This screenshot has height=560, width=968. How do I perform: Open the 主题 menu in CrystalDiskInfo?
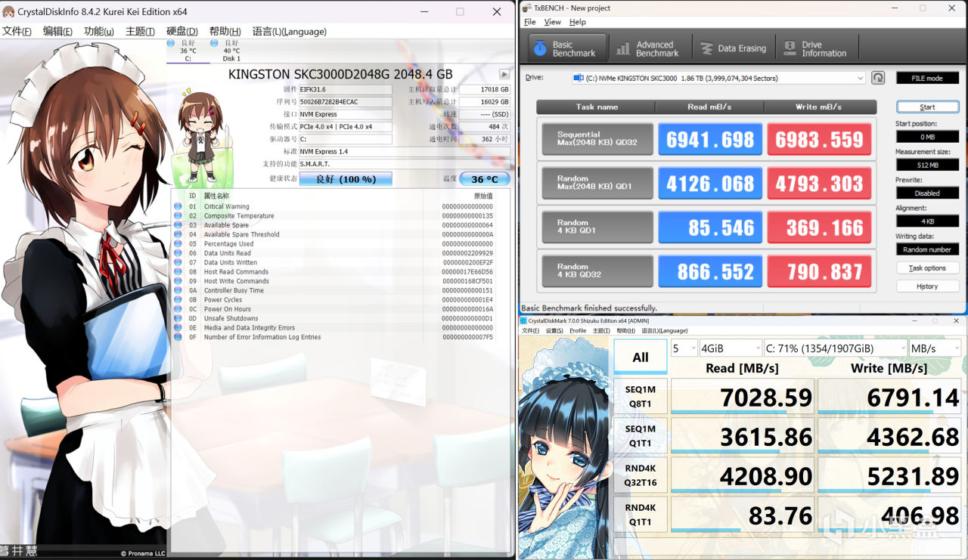pyautogui.click(x=140, y=32)
